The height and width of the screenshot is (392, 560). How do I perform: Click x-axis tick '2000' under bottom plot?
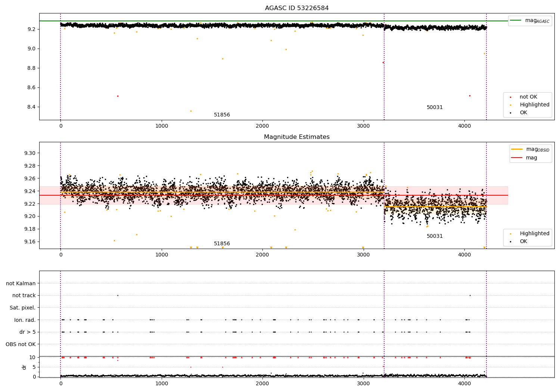[x=262, y=384]
